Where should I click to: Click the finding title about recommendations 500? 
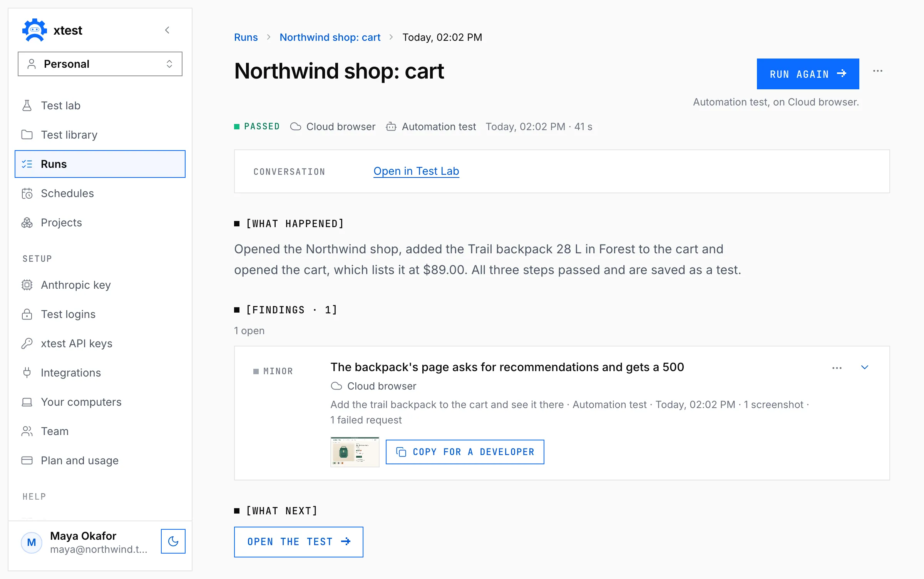[507, 367]
